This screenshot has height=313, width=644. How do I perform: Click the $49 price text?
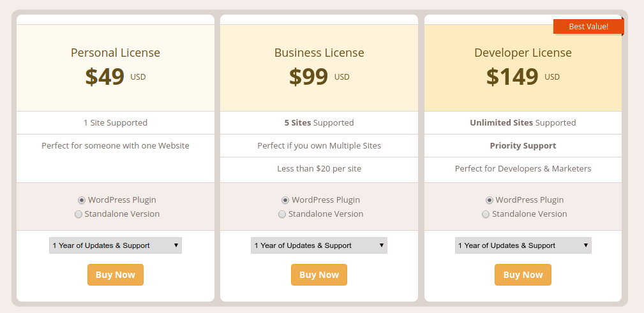(x=105, y=76)
